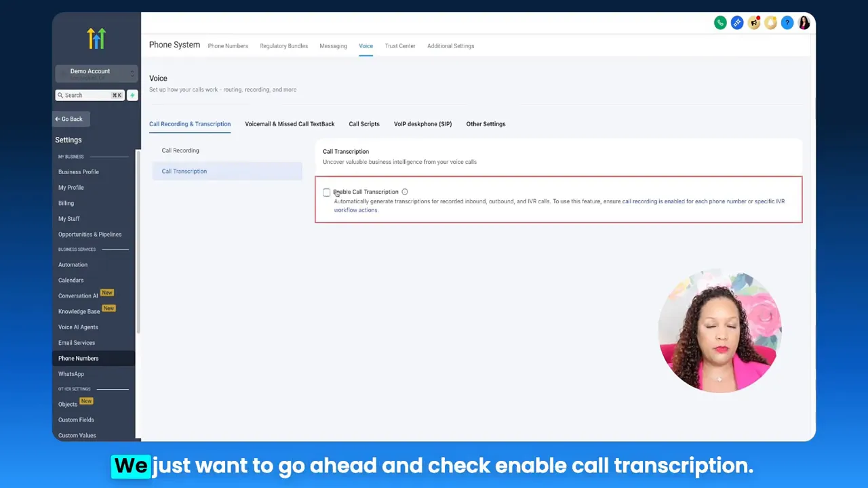The height and width of the screenshot is (488, 868).
Task: Open Business Profile settings
Action: [x=79, y=172]
